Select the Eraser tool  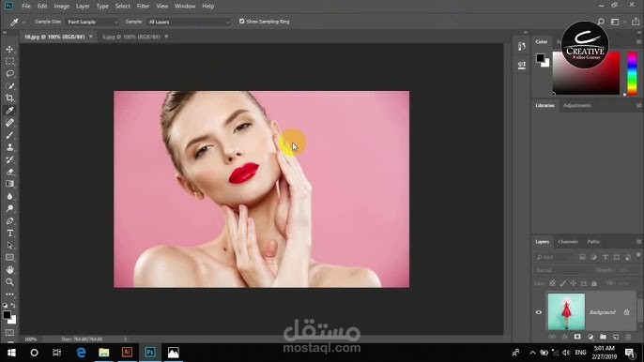point(9,172)
